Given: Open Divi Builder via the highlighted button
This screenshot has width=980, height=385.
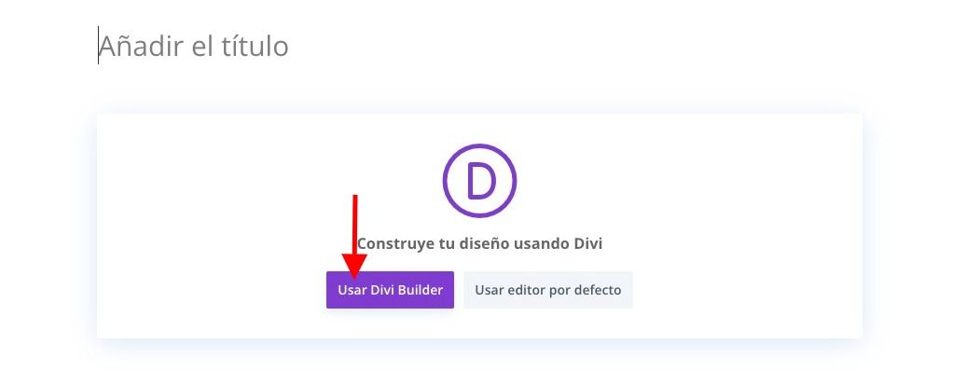Looking at the screenshot, I should [x=390, y=290].
